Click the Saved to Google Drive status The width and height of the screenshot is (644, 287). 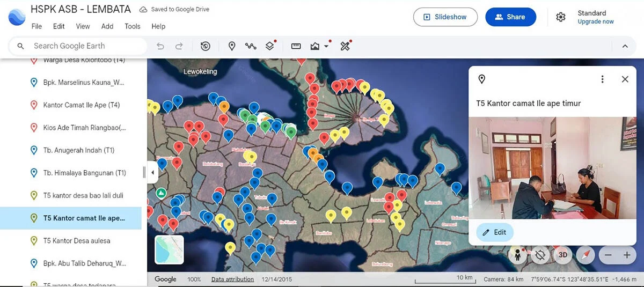[174, 10]
